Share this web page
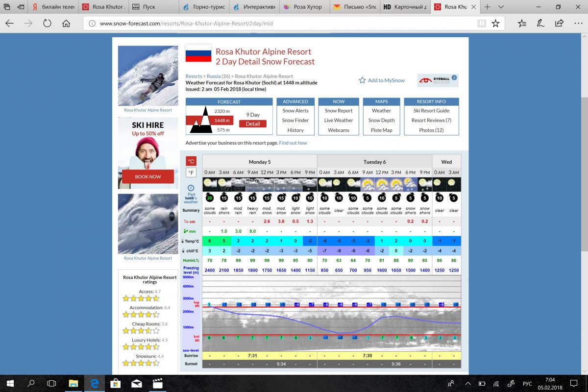The height and width of the screenshot is (392, 588). tap(559, 23)
